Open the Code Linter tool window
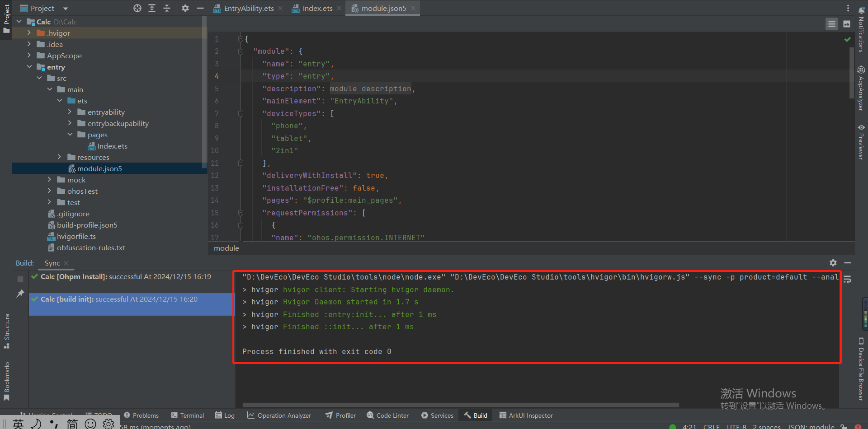The height and width of the screenshot is (429, 868). [x=387, y=415]
